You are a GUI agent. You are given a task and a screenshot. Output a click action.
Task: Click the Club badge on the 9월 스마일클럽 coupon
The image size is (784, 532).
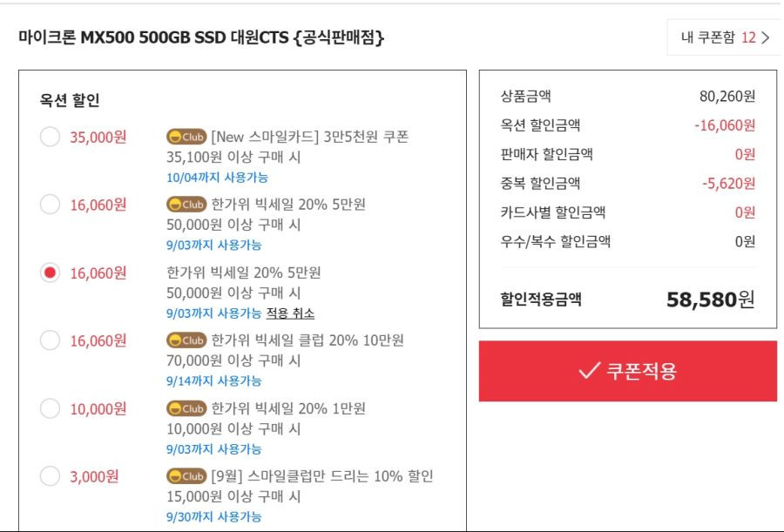point(186,476)
